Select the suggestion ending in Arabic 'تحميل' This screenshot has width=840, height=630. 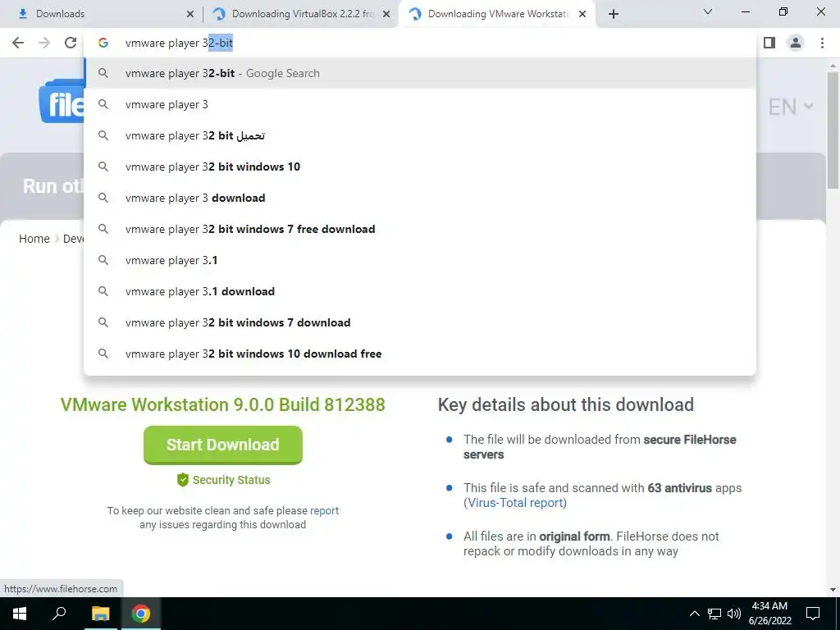420,135
